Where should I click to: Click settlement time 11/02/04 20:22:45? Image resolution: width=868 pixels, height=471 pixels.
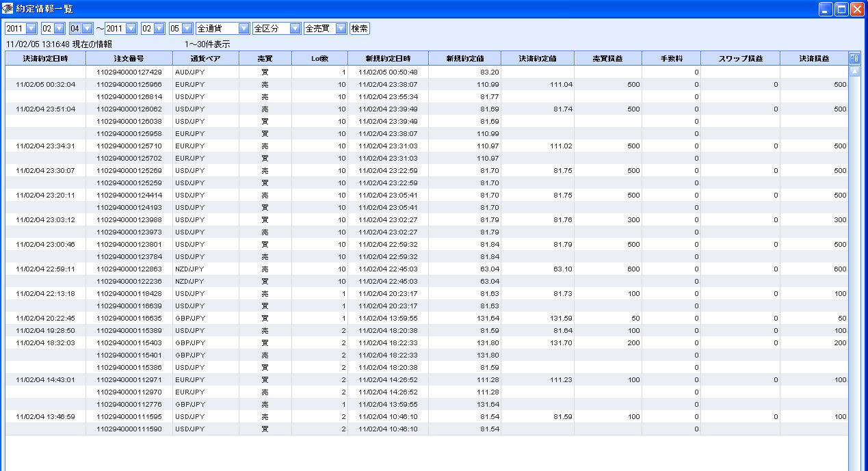pos(45,318)
